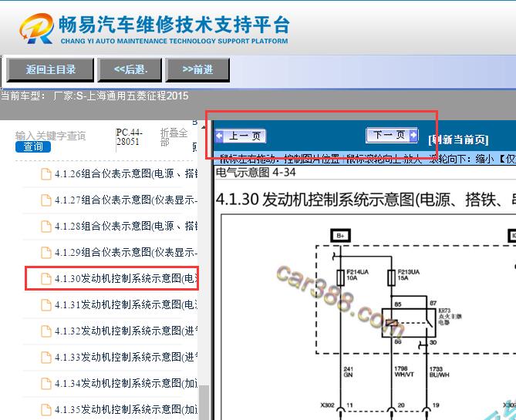Open tree item 4.1.31发动机控制系统示意图
Screen dimensions: 516x420
point(126,304)
